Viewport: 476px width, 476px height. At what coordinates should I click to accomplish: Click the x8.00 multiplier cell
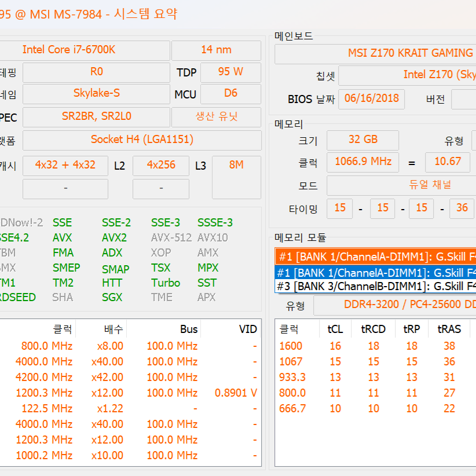click(110, 346)
